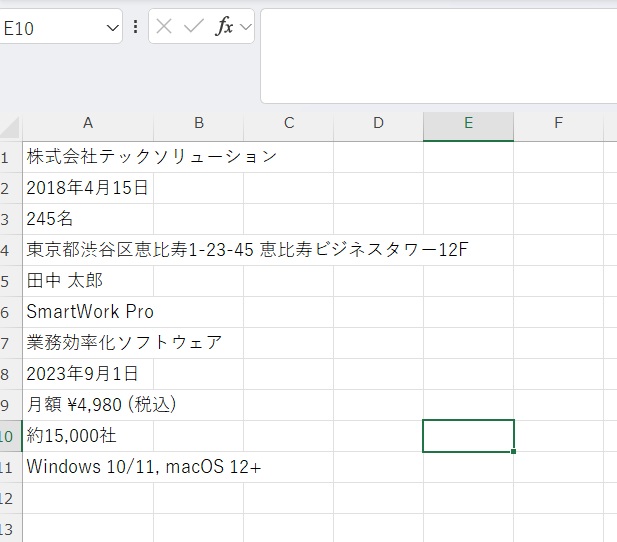
Task: Select row 10 header
Action: pos(9,436)
